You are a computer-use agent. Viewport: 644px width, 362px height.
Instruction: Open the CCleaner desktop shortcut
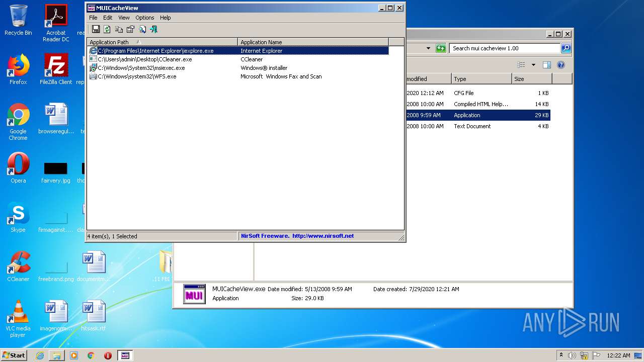(18, 266)
